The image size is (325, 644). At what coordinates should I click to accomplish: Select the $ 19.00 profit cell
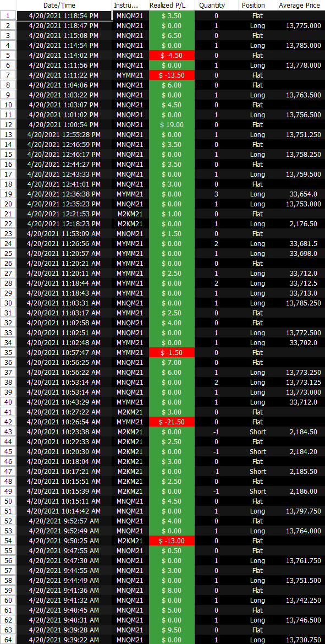click(172, 125)
